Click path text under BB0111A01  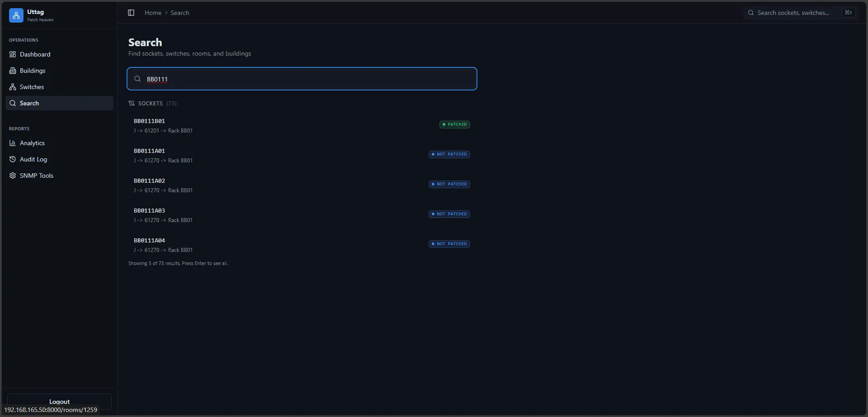[163, 161]
